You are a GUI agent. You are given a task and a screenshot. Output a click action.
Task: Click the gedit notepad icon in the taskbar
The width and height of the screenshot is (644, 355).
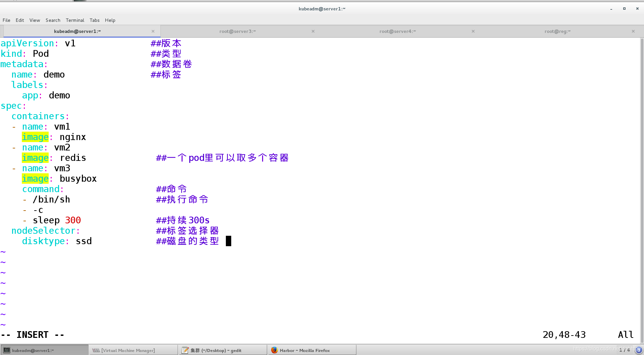click(x=185, y=350)
